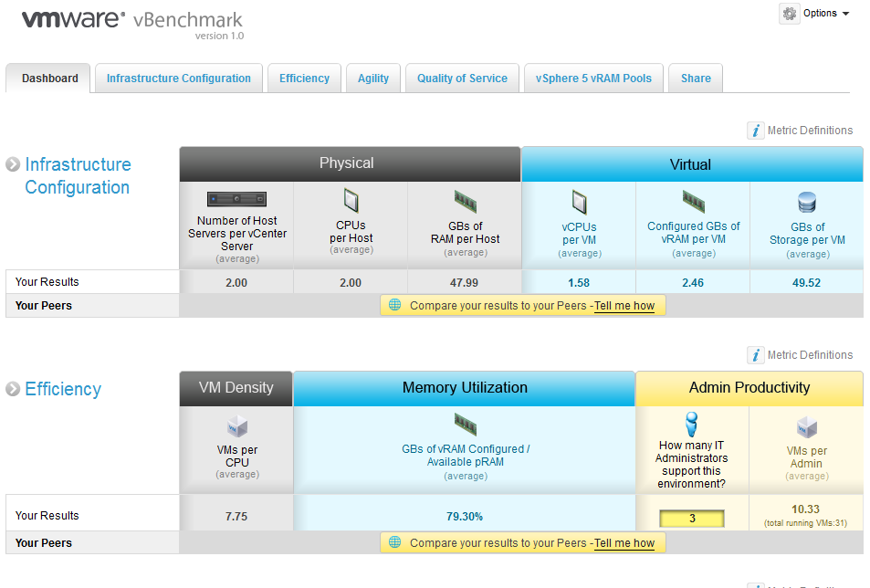Select the Virtual column group header
This screenshot has width=870, height=588.
click(x=692, y=164)
